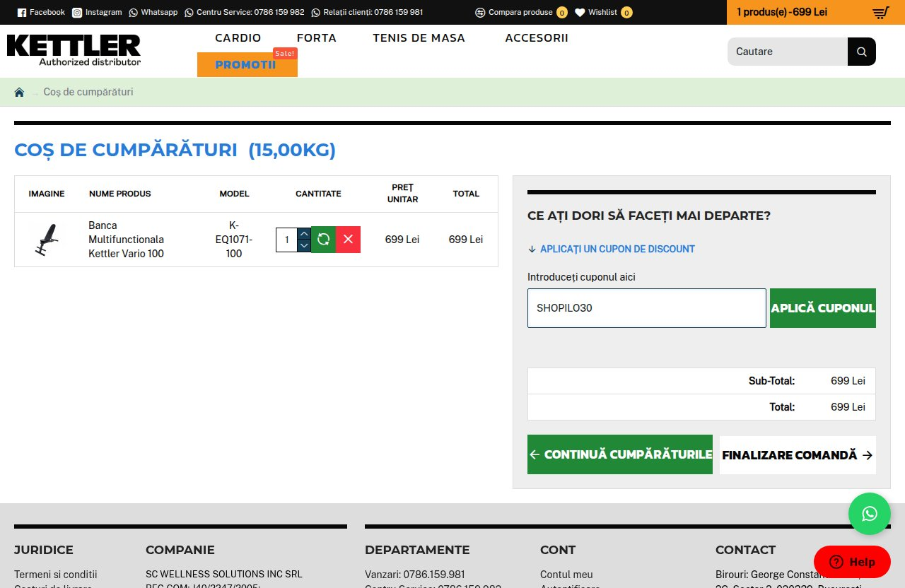Go to Kettler homepage via logo

(74, 50)
